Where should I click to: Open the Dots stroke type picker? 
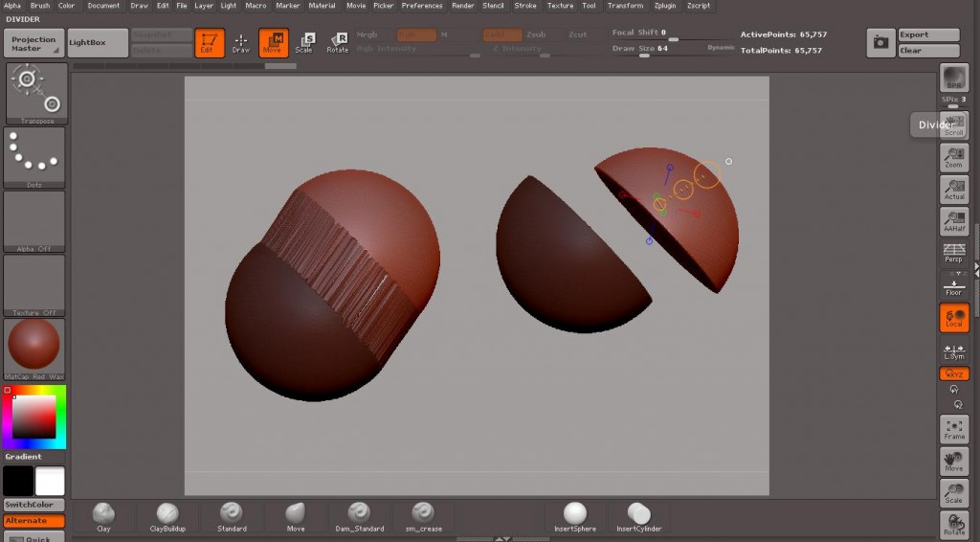pyautogui.click(x=34, y=158)
